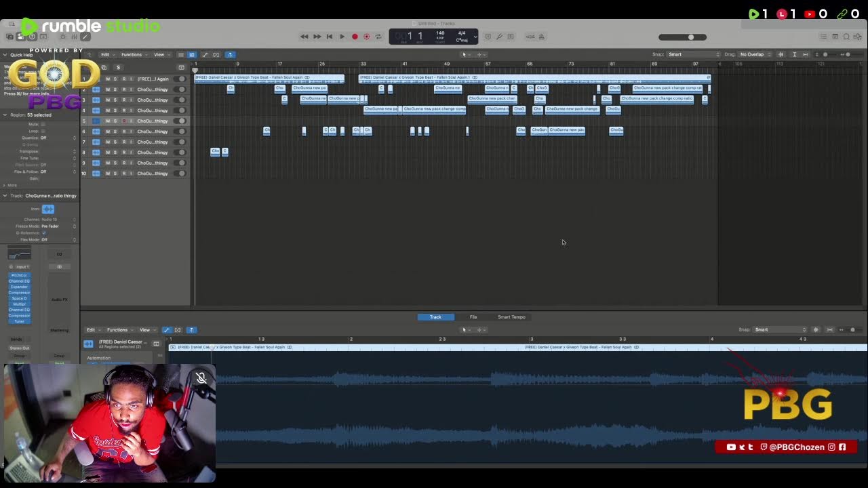Click the horizontal auto zoom icon

click(x=805, y=55)
